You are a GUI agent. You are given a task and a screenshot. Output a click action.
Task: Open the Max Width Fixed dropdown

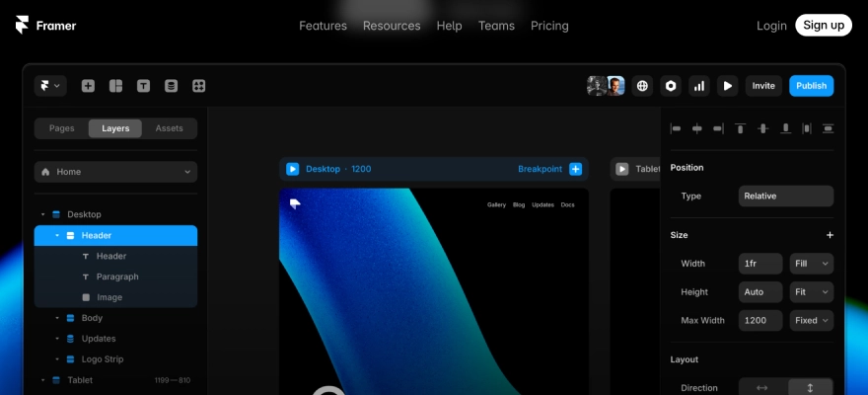(811, 321)
